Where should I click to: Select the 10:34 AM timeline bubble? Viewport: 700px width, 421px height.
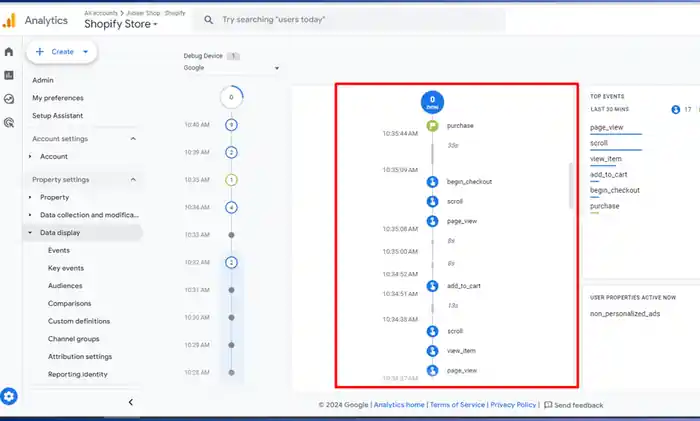pos(231,208)
